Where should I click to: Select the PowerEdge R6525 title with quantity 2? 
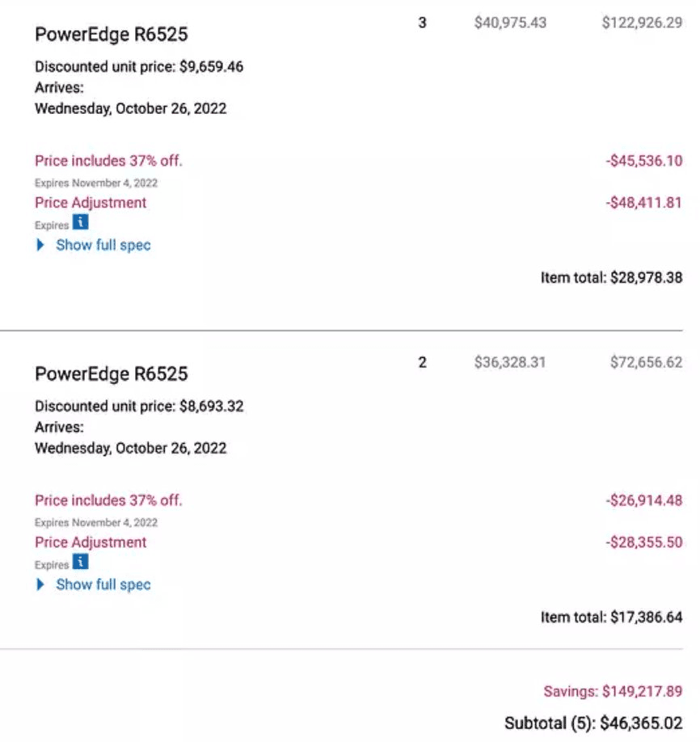point(112,374)
